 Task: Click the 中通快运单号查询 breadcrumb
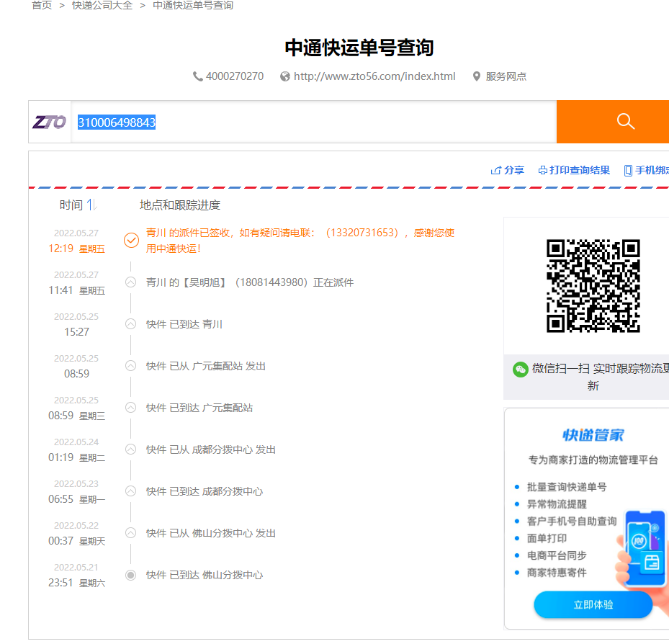click(x=193, y=5)
